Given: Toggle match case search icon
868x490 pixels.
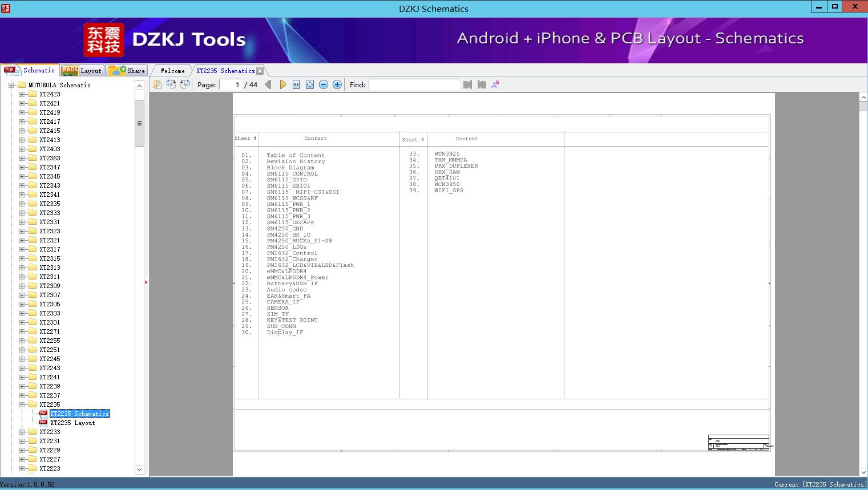Looking at the screenshot, I should [495, 84].
